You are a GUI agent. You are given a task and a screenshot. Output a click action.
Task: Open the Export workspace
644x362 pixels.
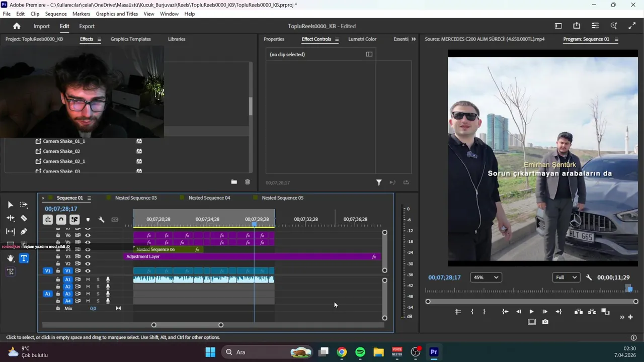pyautogui.click(x=87, y=26)
